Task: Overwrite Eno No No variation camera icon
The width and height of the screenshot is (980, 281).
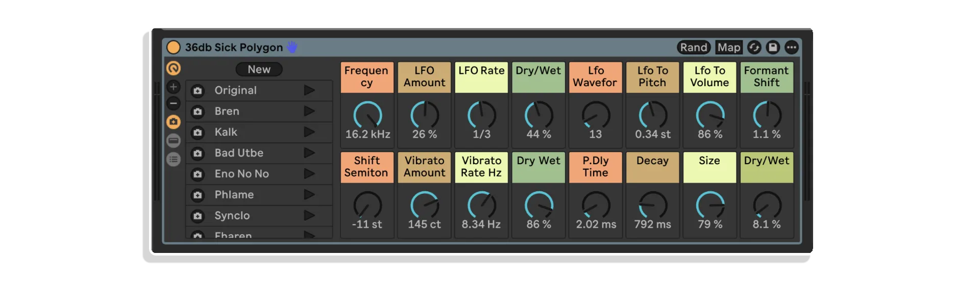Action: pyautogui.click(x=198, y=174)
